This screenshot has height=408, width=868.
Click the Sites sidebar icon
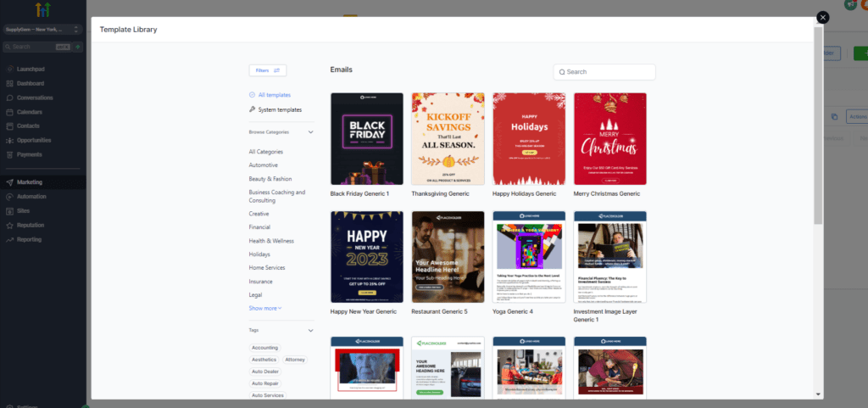click(10, 211)
